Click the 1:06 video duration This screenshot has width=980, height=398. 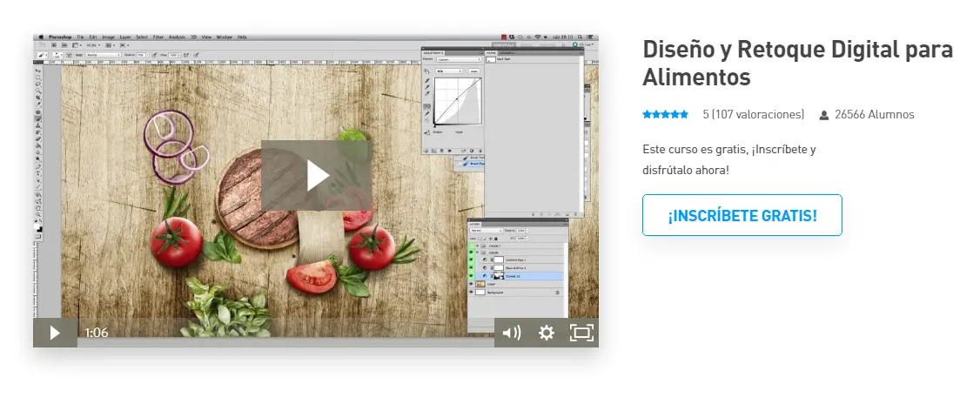coord(97,333)
